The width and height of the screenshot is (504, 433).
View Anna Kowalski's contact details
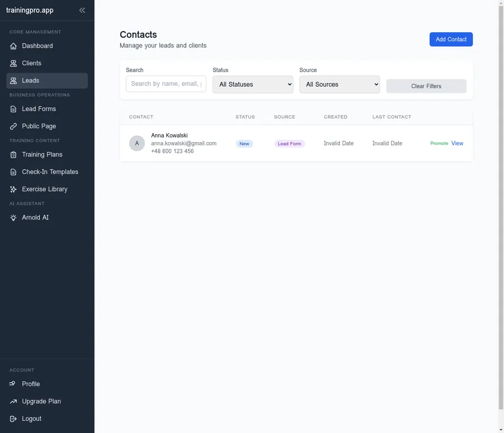pyautogui.click(x=457, y=143)
